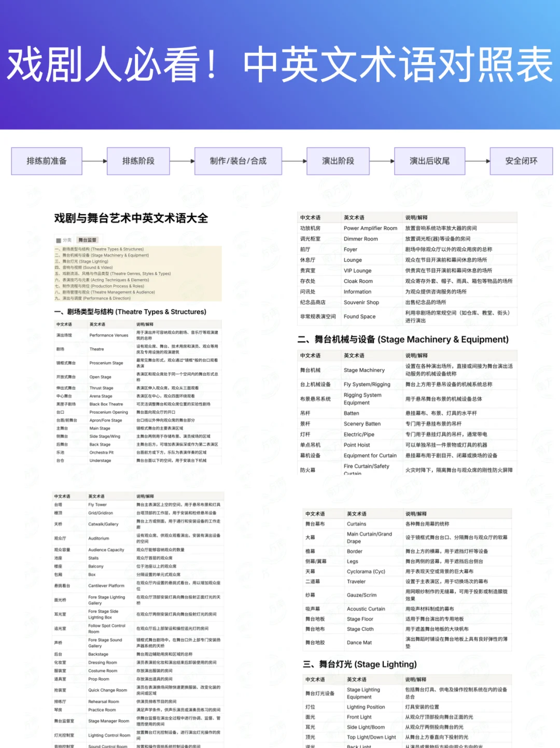The height and width of the screenshot is (748, 560).
Task: Click the Fly System/Rigging cell
Action: (367, 384)
